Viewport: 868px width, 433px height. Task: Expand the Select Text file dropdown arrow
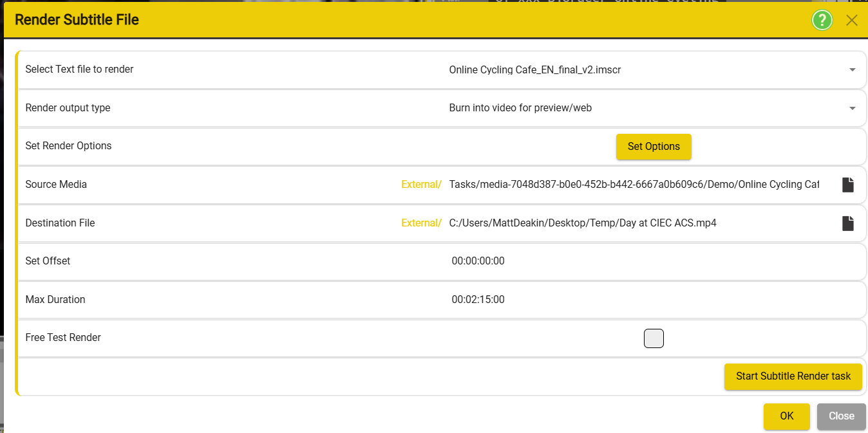pos(852,69)
